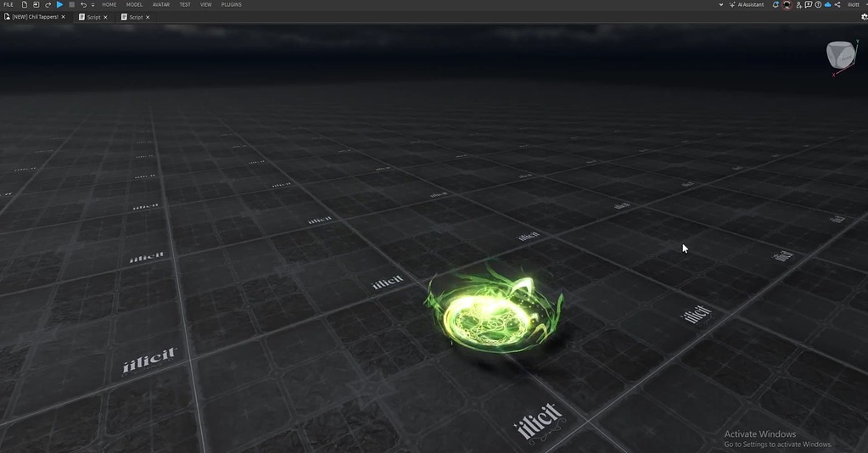
Task: Open the notifications icon
Action: pyautogui.click(x=776, y=4)
